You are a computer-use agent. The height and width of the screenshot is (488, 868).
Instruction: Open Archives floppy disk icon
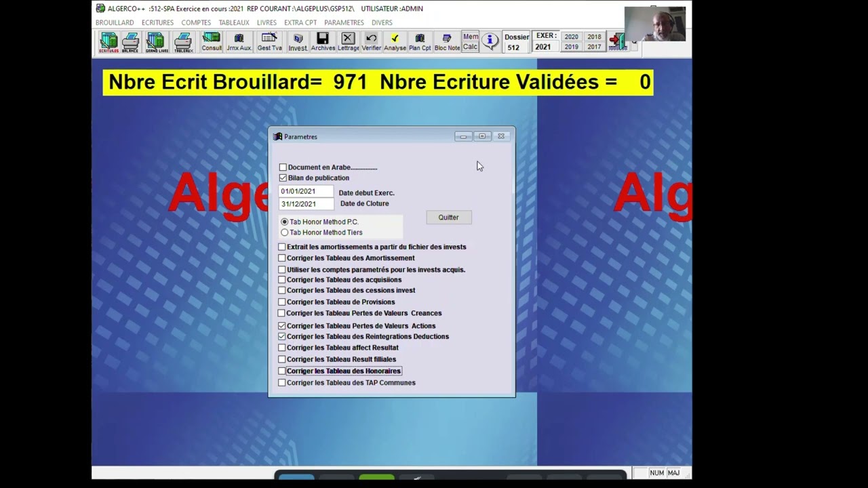323,42
